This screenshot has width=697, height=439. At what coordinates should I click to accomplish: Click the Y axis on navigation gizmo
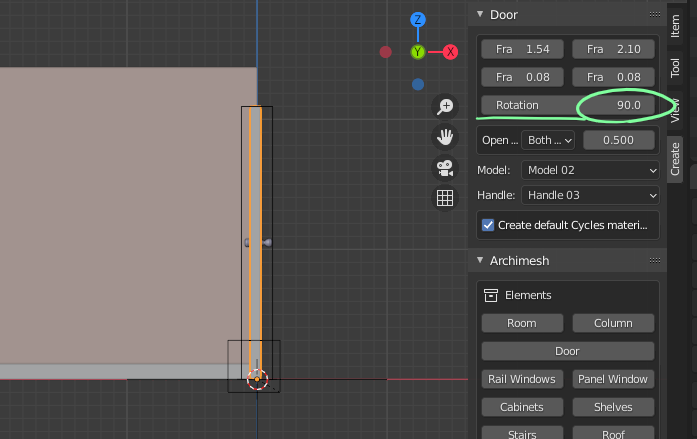(417, 52)
